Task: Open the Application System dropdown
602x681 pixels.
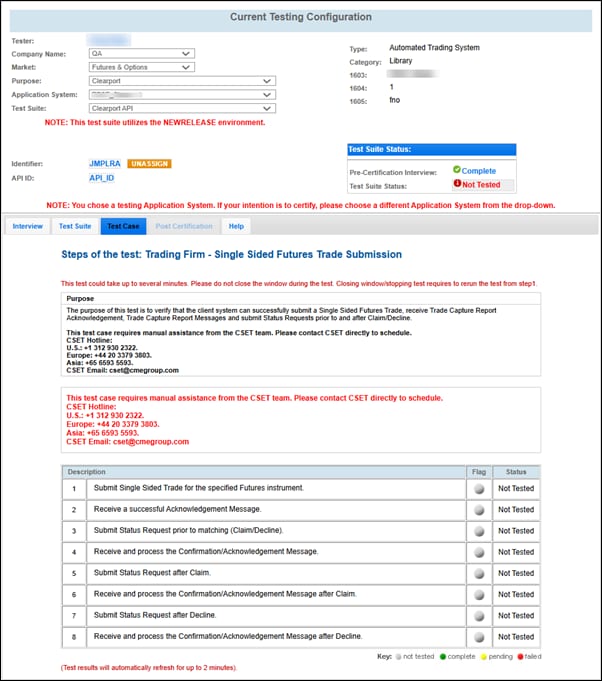Action: tap(181, 95)
